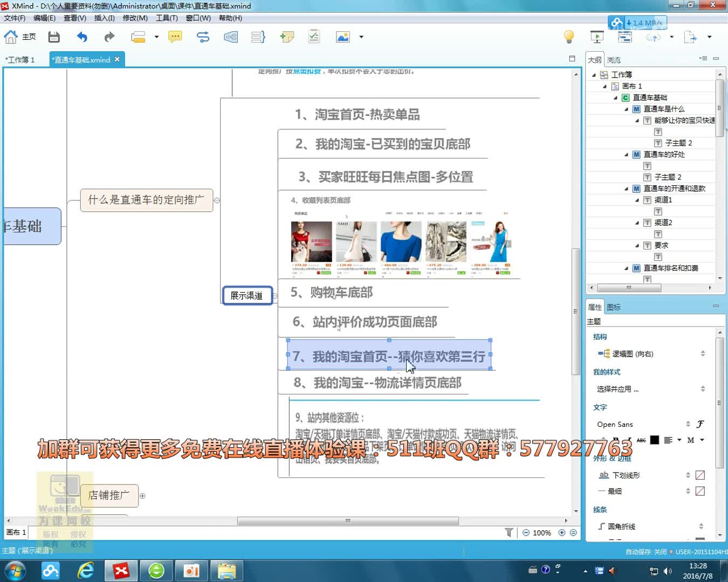Image resolution: width=728 pixels, height=582 pixels.
Task: Collapse the 画布 1 outline node
Action: tap(605, 86)
